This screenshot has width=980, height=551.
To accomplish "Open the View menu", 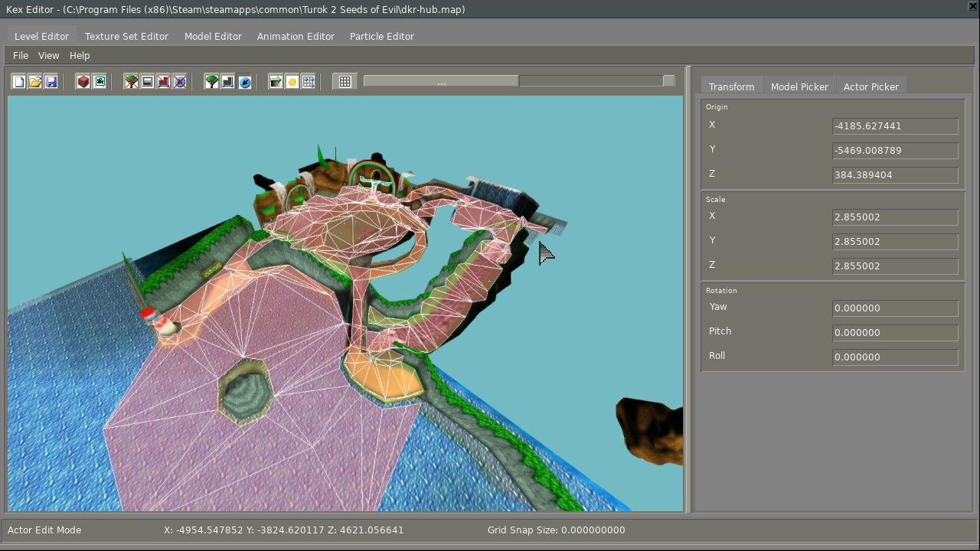I will (x=48, y=55).
